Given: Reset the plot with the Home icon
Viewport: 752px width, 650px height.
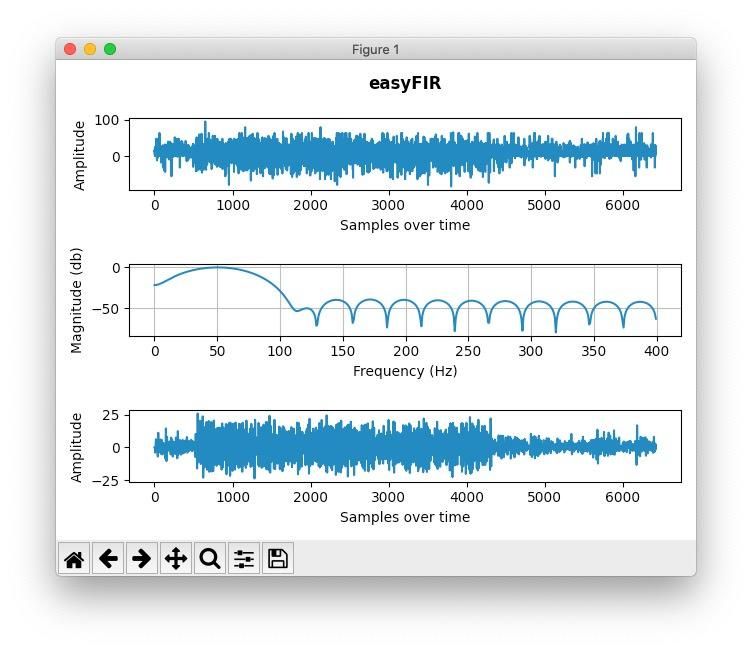Looking at the screenshot, I should pyautogui.click(x=74, y=558).
